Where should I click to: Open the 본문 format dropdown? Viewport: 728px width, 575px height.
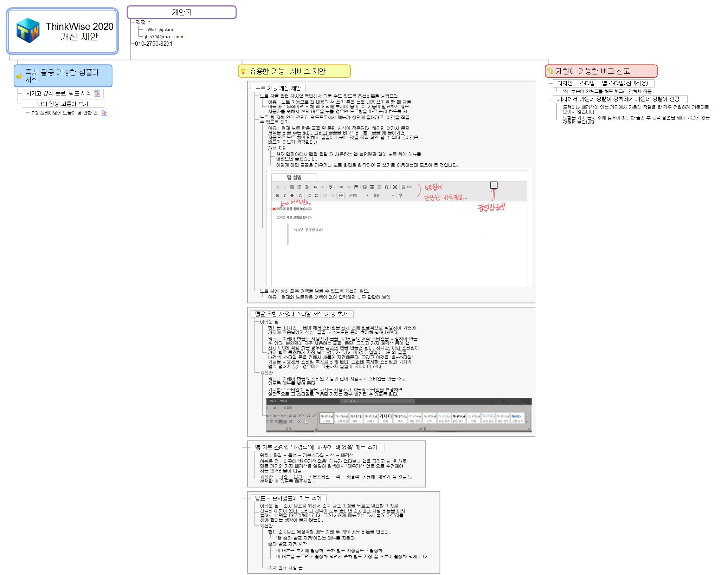coord(384,196)
